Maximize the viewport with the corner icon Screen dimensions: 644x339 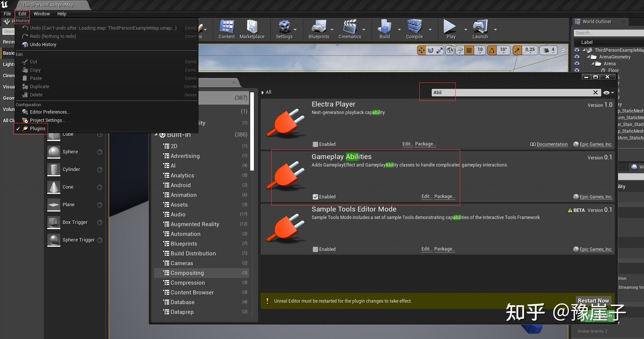point(563,50)
